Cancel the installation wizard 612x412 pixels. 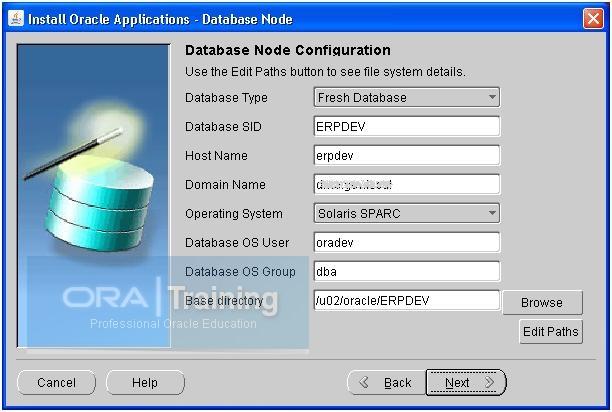[57, 382]
